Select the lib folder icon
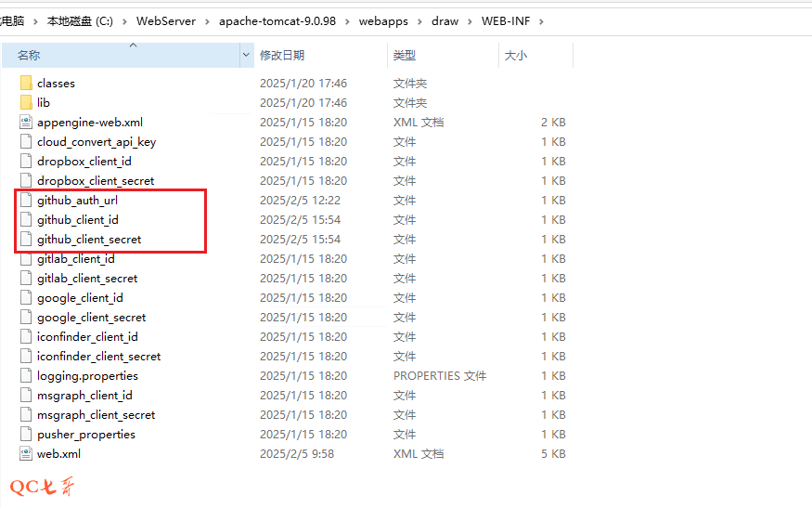Image resolution: width=812 pixels, height=508 pixels. point(26,103)
